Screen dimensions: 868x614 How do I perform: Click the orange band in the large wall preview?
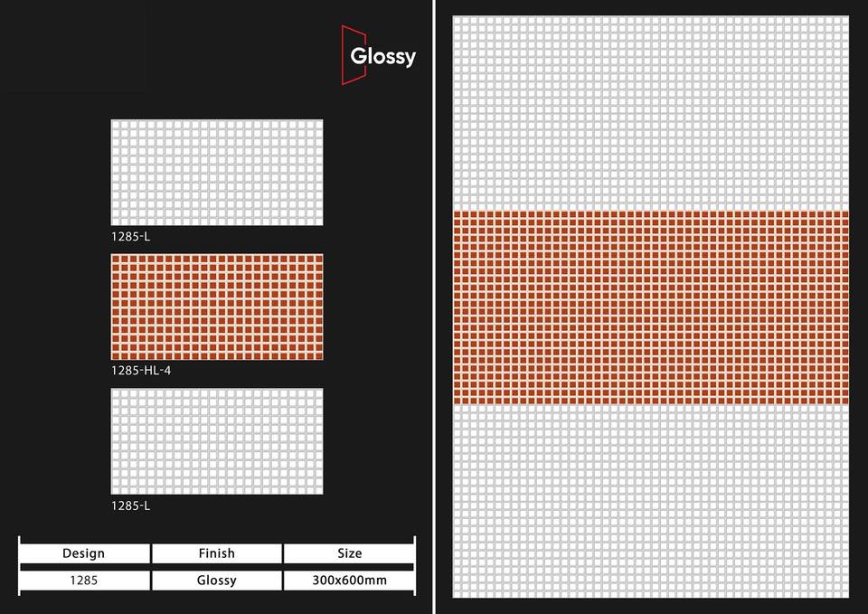[x=650, y=307]
